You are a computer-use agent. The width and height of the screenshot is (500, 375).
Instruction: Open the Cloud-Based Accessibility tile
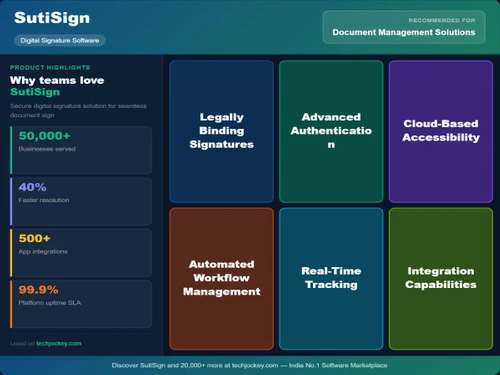441,131
